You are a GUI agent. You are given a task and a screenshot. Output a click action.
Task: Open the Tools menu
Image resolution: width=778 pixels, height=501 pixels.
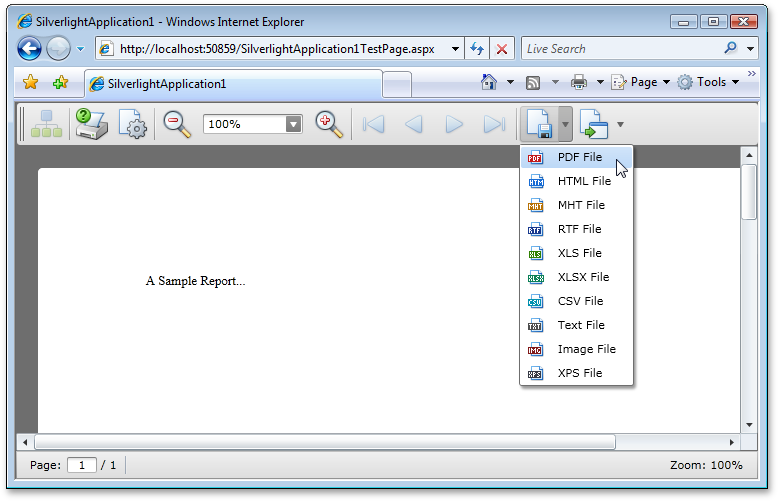(709, 82)
